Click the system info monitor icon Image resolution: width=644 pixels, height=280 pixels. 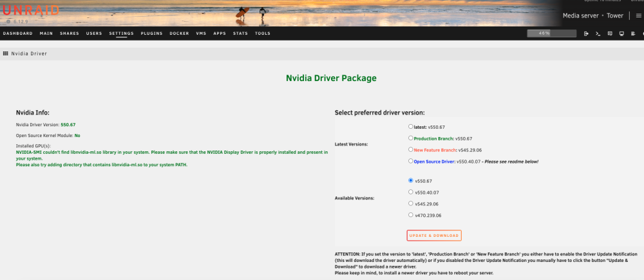point(621,33)
